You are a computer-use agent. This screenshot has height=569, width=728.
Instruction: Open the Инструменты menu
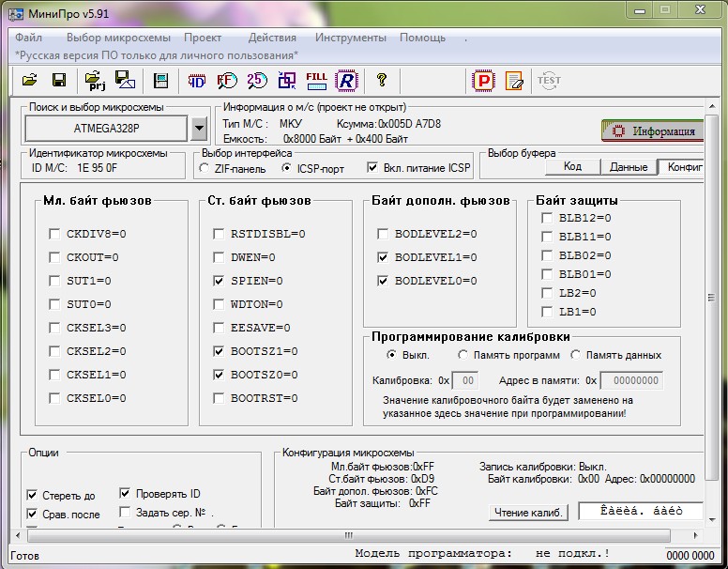coord(351,38)
